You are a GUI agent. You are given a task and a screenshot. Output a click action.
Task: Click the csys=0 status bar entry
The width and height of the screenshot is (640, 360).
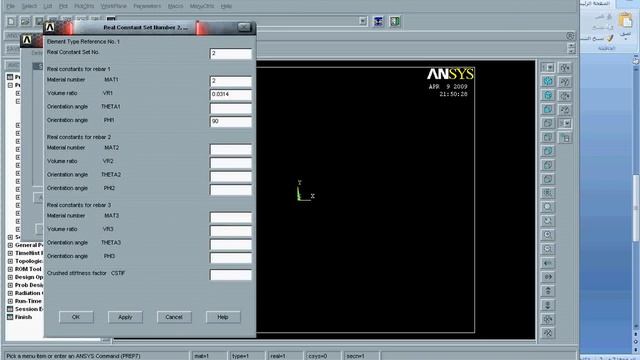pos(322,356)
